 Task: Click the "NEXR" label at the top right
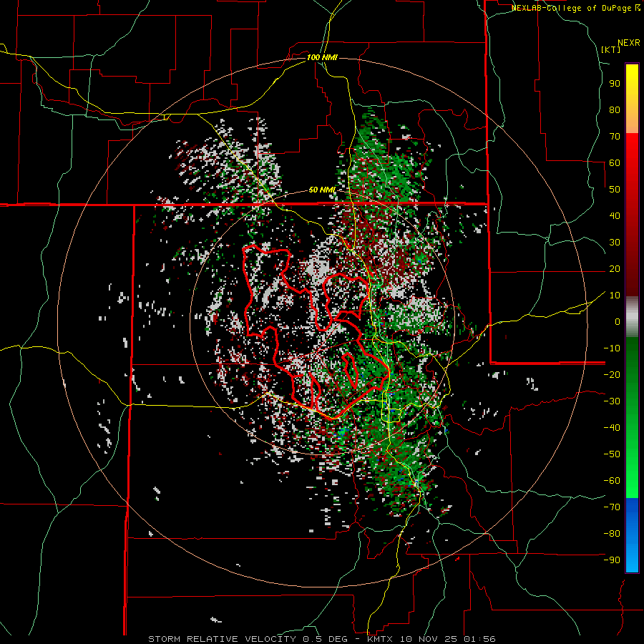tap(629, 43)
